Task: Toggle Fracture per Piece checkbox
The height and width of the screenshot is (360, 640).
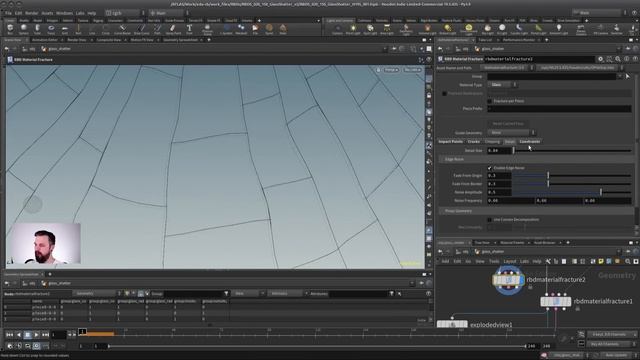Action: pos(489,100)
